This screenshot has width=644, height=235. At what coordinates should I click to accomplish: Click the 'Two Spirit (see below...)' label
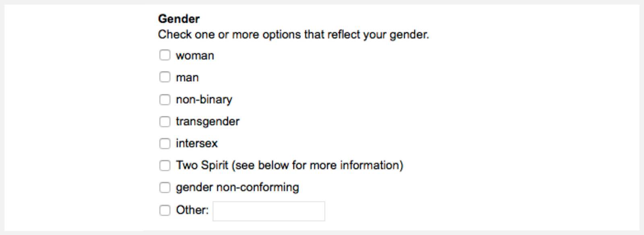pyautogui.click(x=289, y=165)
